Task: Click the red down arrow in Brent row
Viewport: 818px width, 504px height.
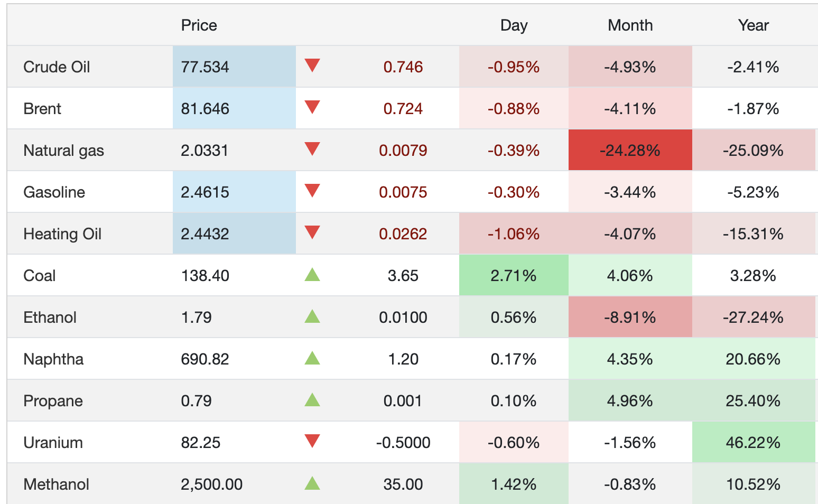Action: point(312,107)
